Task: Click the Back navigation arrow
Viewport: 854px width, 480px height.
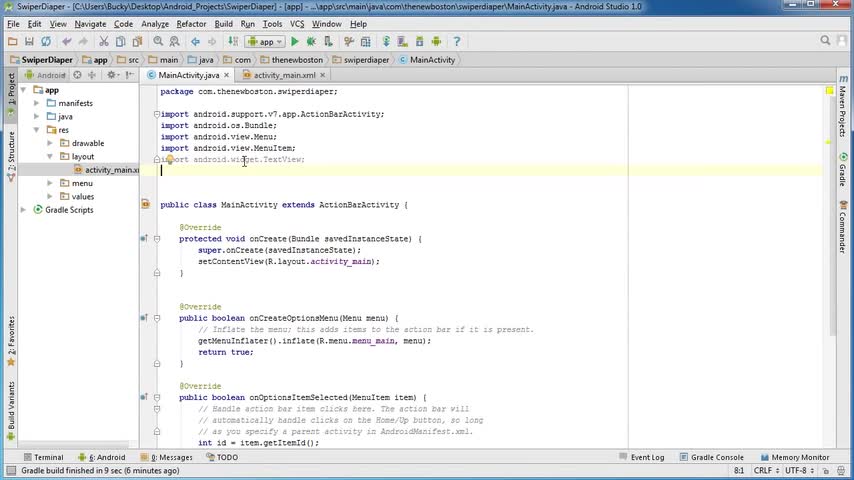Action: pyautogui.click(x=195, y=41)
